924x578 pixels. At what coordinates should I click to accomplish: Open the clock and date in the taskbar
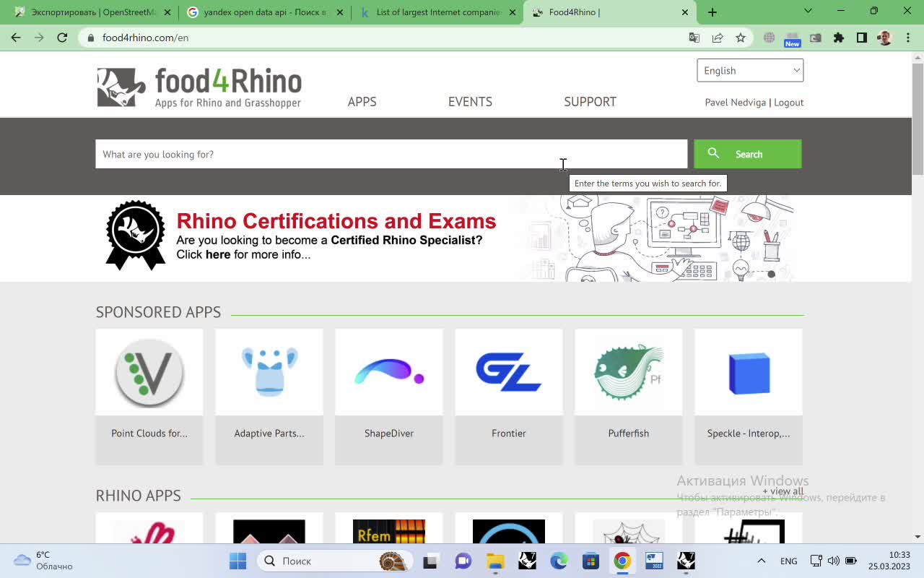coord(889,561)
